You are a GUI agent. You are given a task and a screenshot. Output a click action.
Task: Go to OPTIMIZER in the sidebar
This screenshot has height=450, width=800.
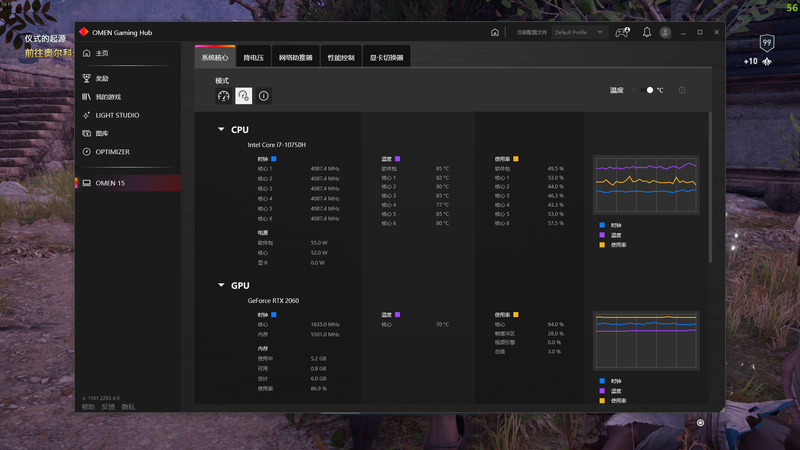click(x=112, y=152)
